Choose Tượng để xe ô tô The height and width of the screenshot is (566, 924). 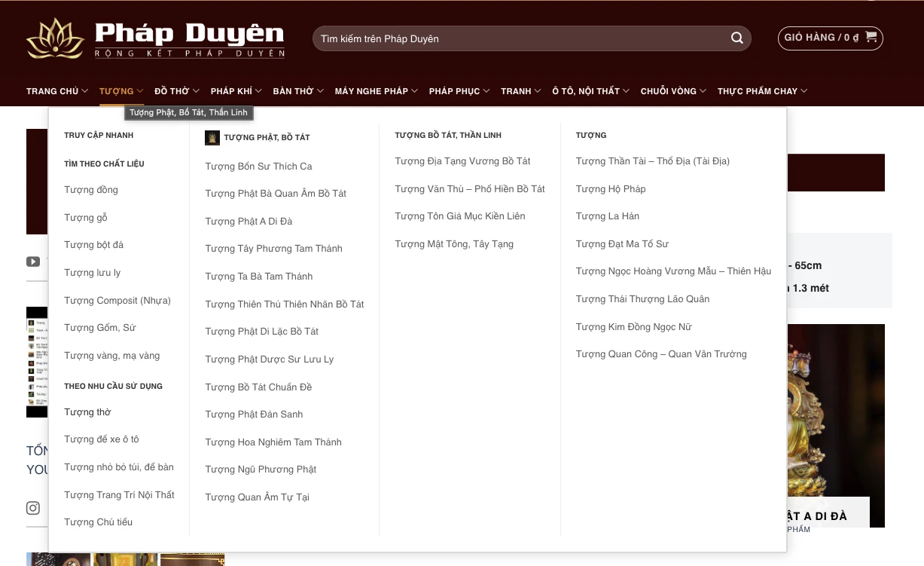click(x=102, y=439)
